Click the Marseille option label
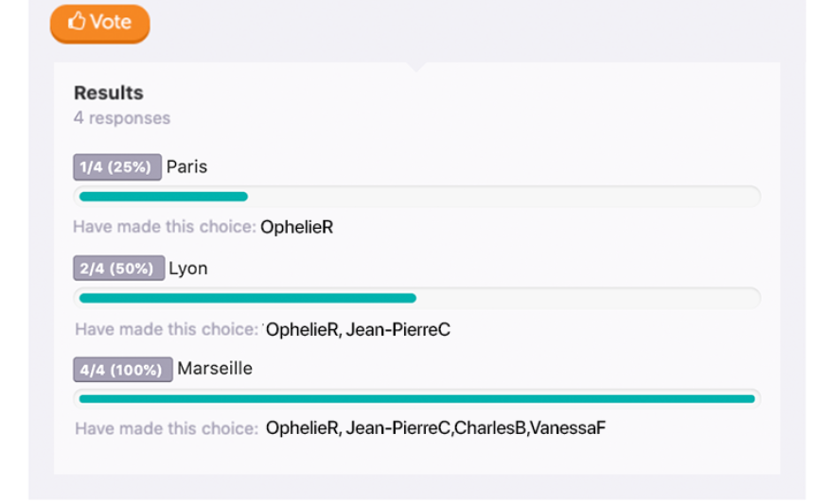The image size is (831, 504). click(215, 369)
